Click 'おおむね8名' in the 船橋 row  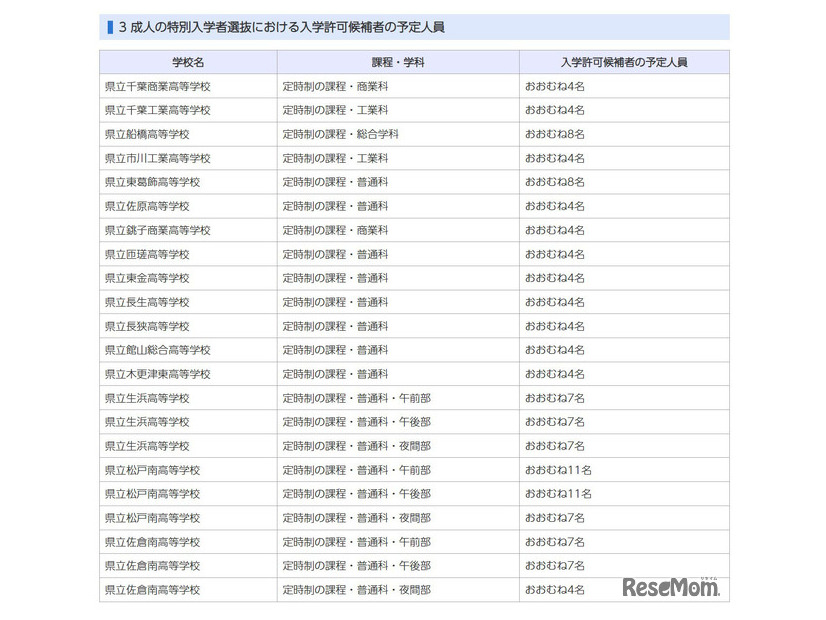[x=555, y=134]
